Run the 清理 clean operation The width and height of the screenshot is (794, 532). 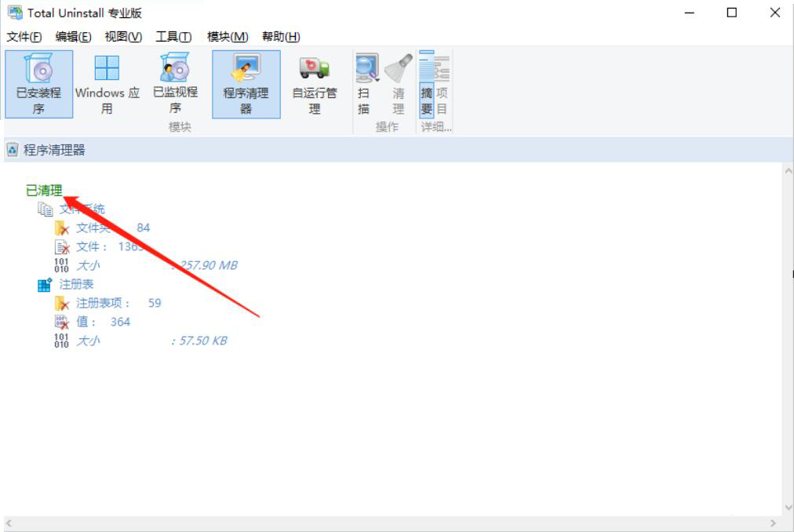tap(397, 82)
